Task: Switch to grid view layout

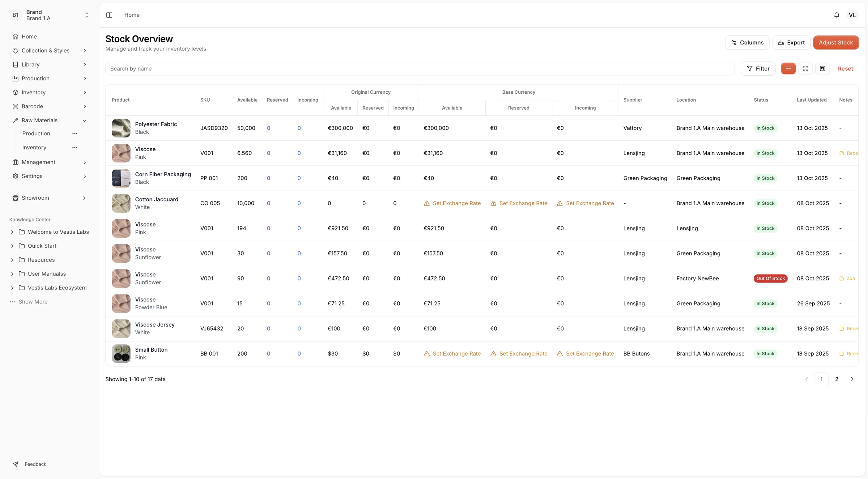Action: (x=805, y=68)
